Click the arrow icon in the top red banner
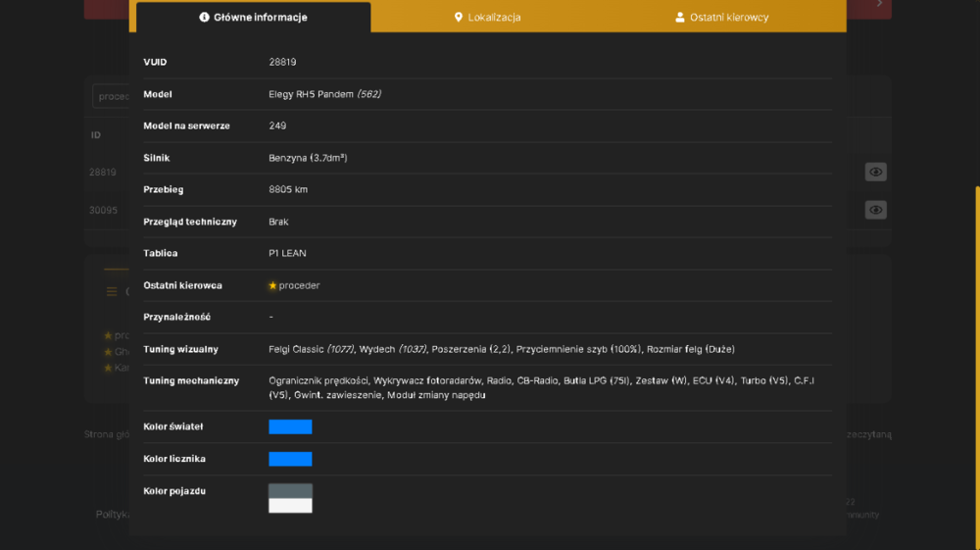Image resolution: width=980 pixels, height=550 pixels. click(879, 4)
